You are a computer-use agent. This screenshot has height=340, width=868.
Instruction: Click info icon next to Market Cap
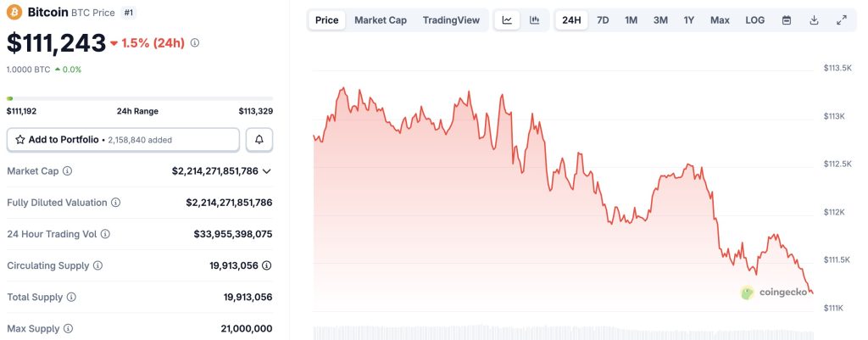(x=68, y=171)
